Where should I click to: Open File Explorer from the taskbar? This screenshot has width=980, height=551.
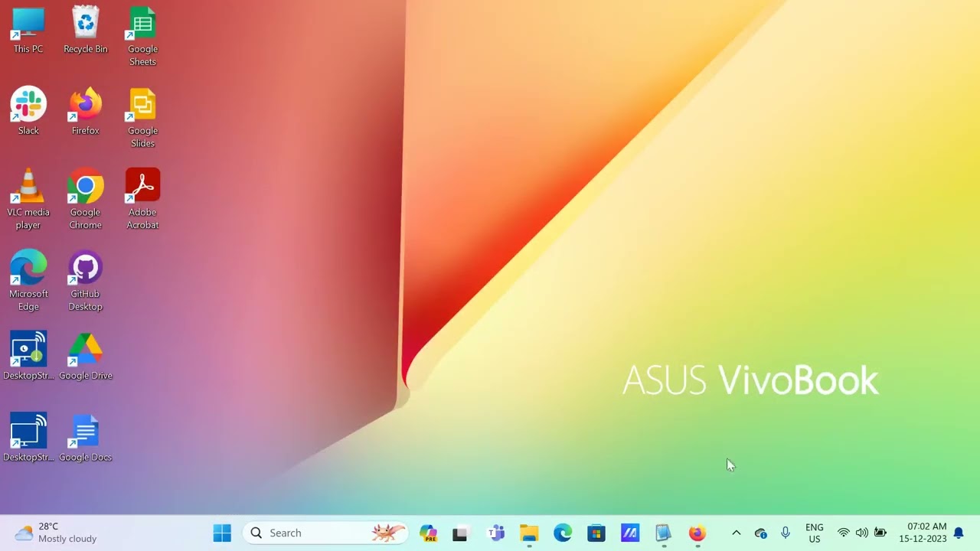point(529,533)
